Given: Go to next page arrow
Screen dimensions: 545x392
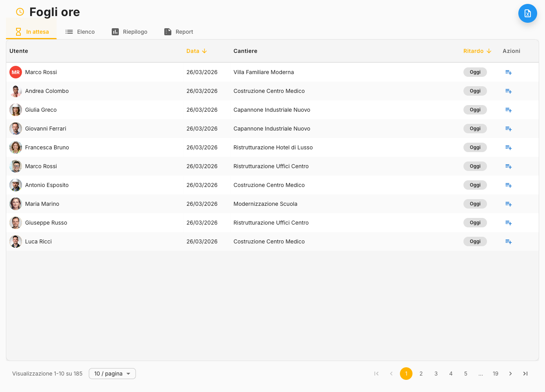Looking at the screenshot, I should pyautogui.click(x=510, y=374).
